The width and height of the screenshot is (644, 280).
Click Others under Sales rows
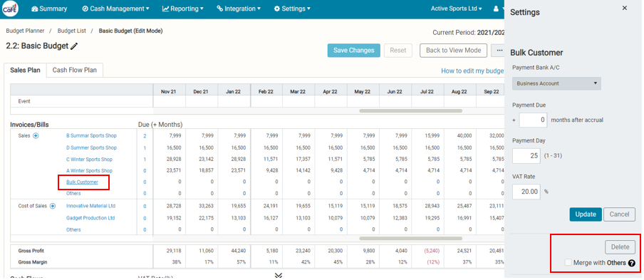[73, 193]
